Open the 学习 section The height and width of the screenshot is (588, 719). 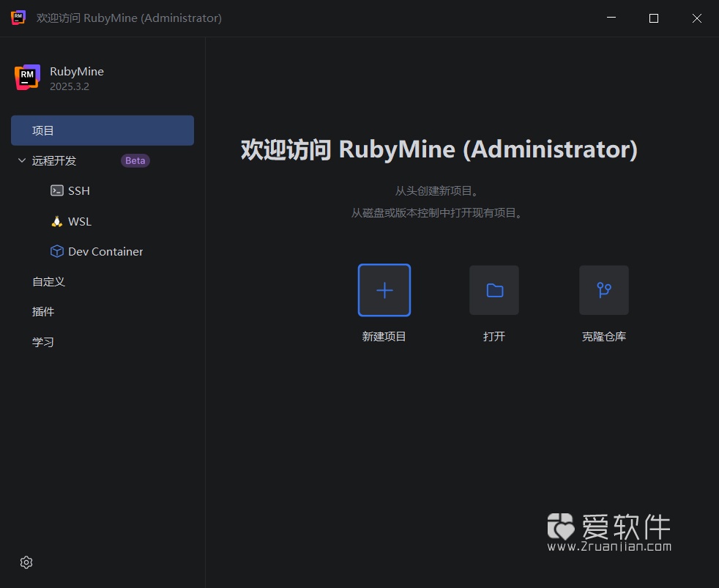pos(43,341)
